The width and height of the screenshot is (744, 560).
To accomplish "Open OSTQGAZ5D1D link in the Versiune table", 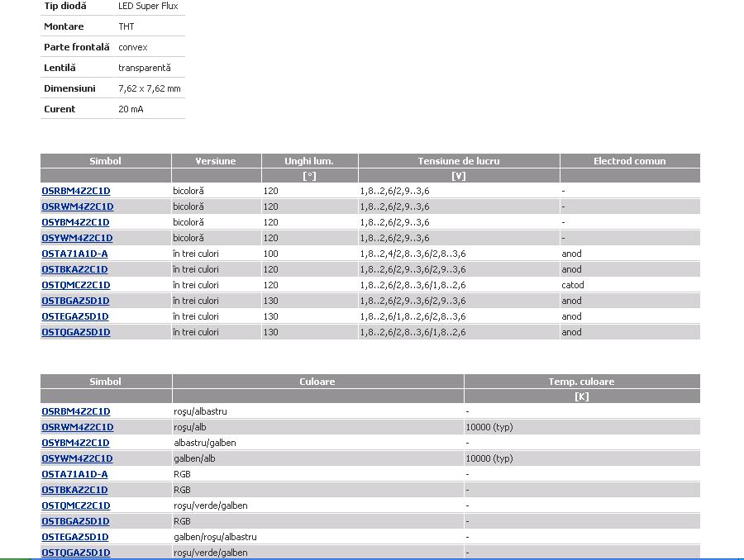I will 76,332.
